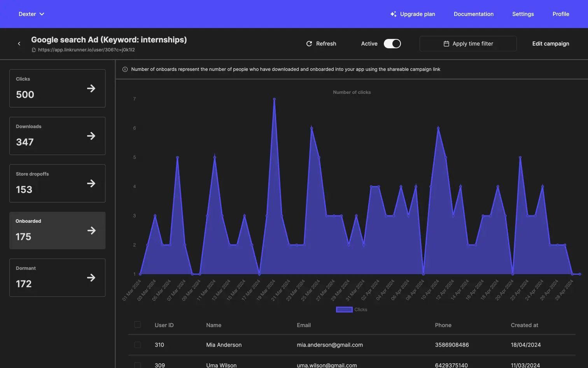Image resolution: width=588 pixels, height=368 pixels.
Task: Click the Clicks legend color swatch
Action: [344, 310]
